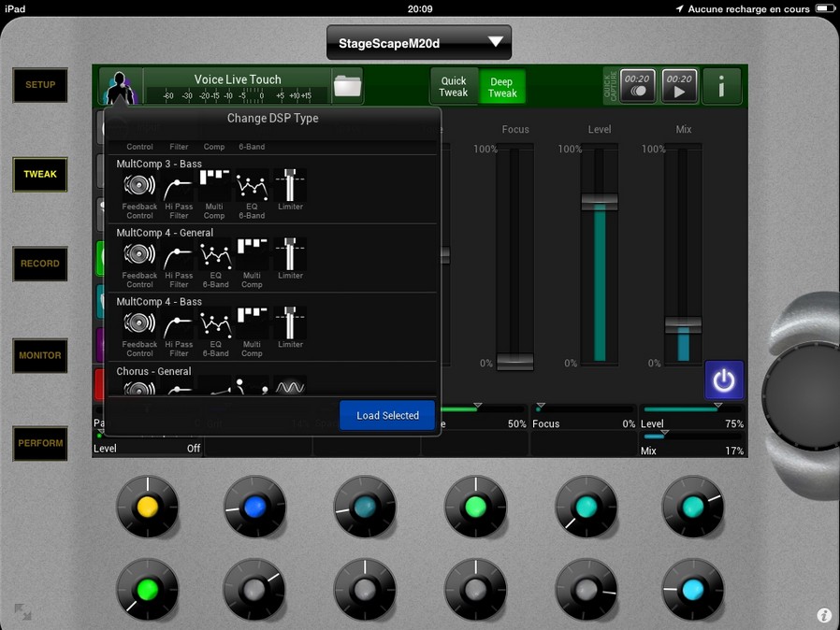Open the SETUP side tab
840x630 pixels.
coord(40,85)
